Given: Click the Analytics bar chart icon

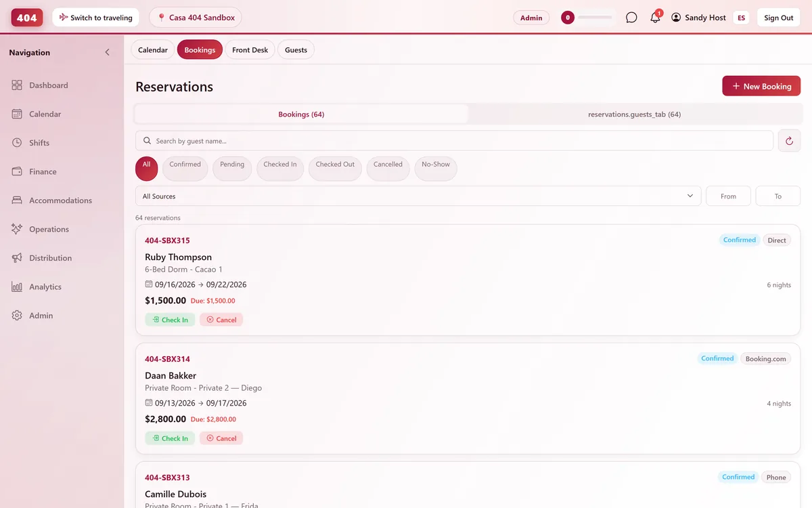Looking at the screenshot, I should 17,287.
